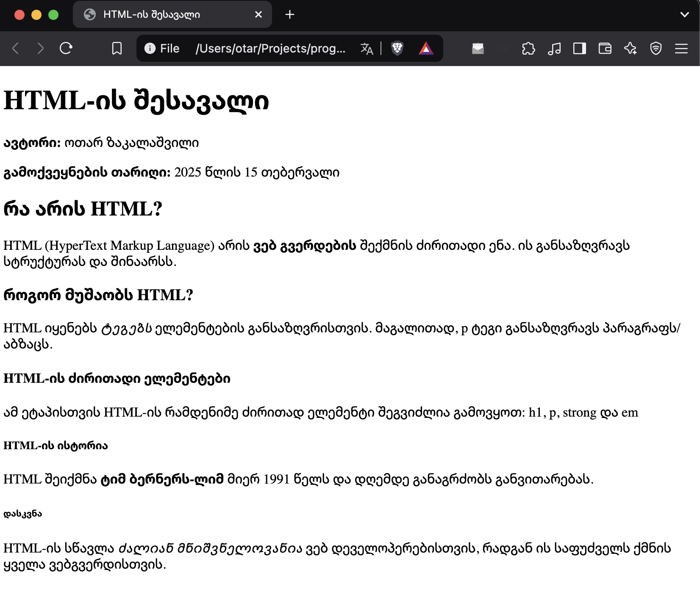The width and height of the screenshot is (700, 608).
Task: Open the VPN shield icon
Action: (x=656, y=48)
